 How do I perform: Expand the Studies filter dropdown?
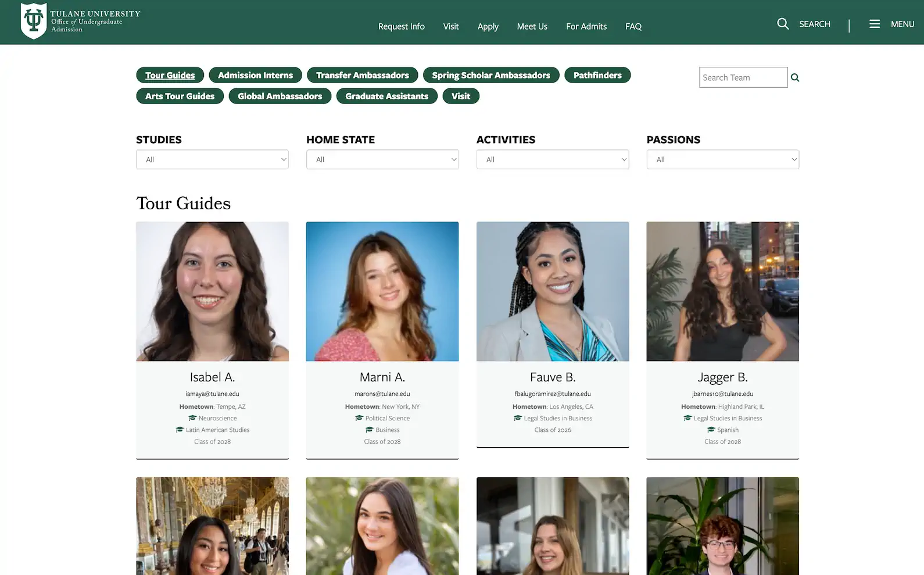(x=212, y=159)
